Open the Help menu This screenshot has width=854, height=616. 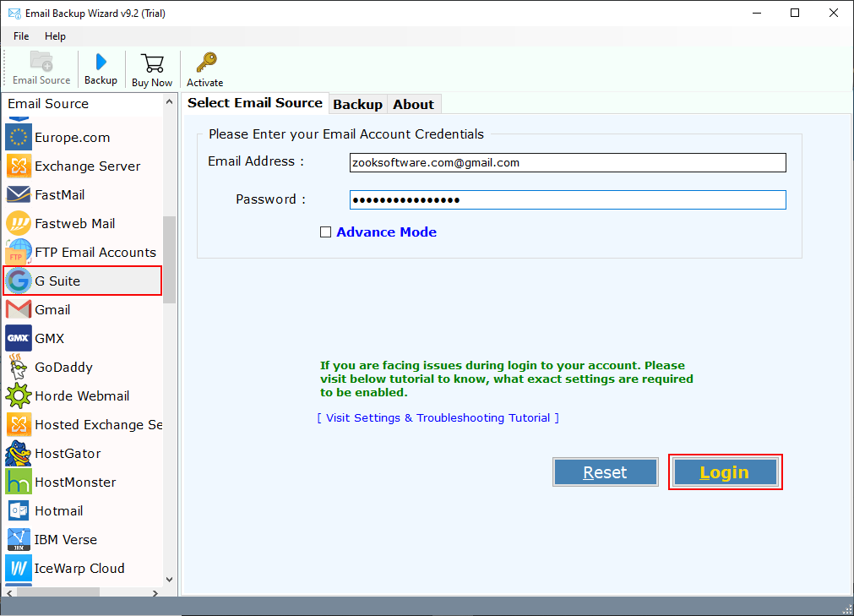tap(55, 36)
